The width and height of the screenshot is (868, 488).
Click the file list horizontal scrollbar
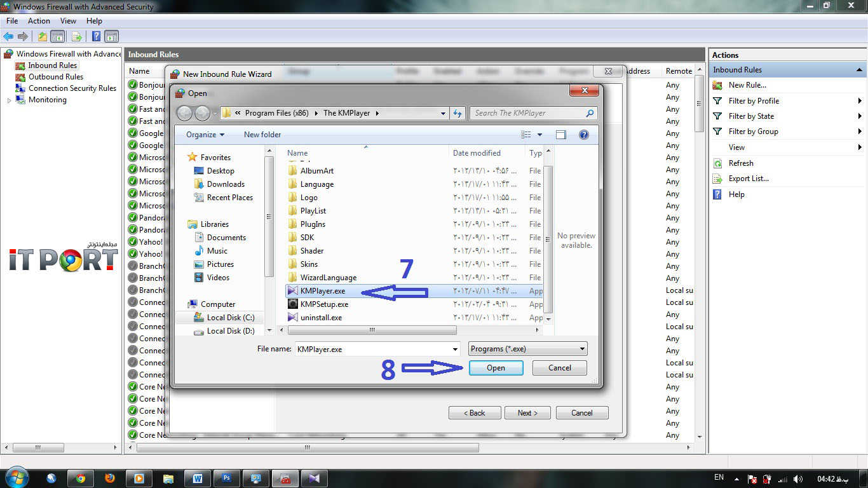(x=372, y=330)
